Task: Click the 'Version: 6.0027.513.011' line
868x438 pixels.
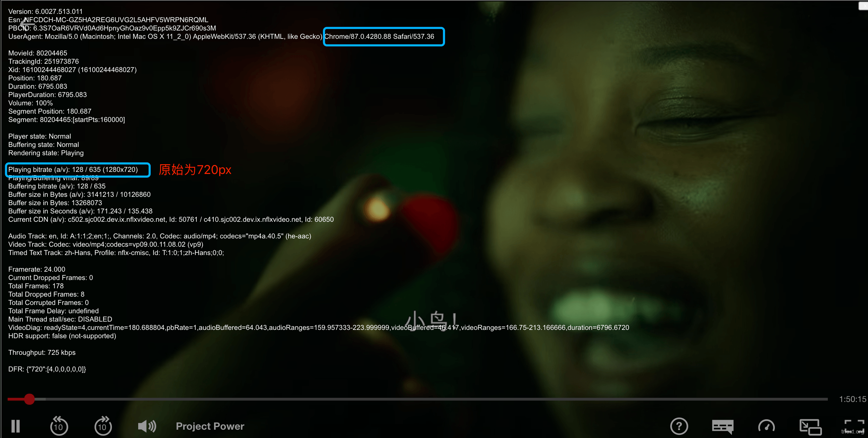Action: tap(45, 11)
